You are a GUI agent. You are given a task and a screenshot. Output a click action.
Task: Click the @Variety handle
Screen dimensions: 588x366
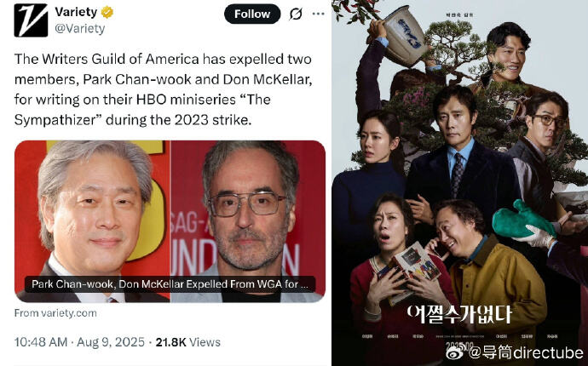point(80,29)
